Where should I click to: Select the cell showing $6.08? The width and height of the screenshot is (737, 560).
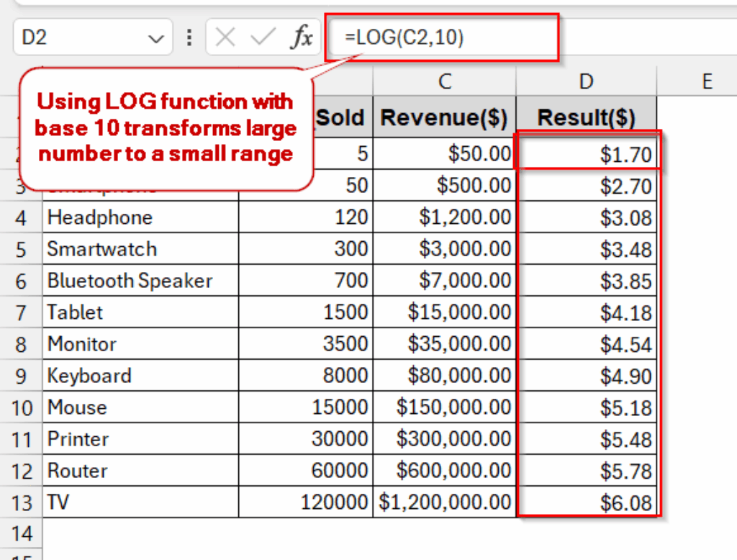click(x=585, y=502)
